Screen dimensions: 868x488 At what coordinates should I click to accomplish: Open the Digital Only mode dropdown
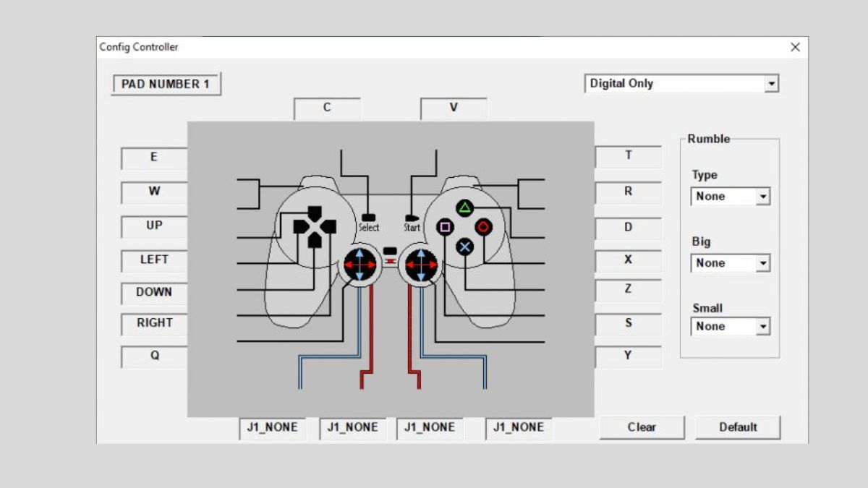click(681, 83)
